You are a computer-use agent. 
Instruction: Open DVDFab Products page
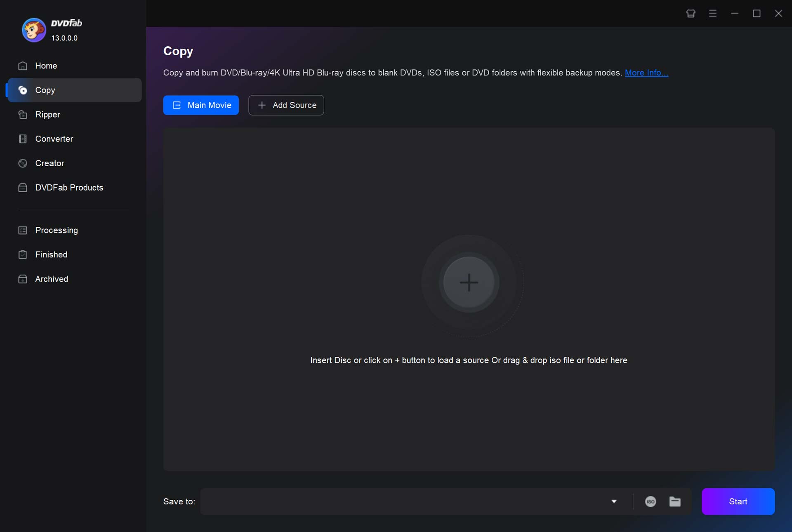74,188
